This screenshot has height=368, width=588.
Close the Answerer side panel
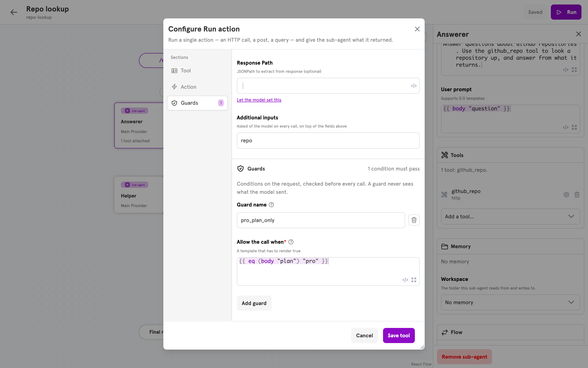click(x=579, y=34)
